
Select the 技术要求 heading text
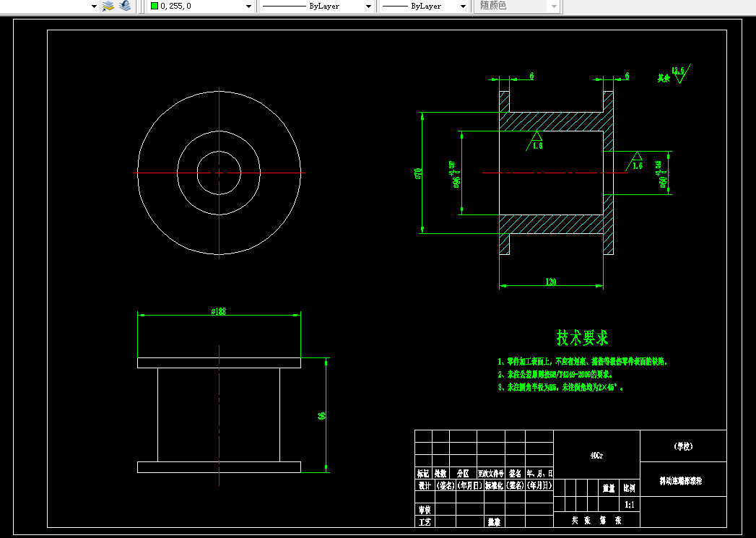[583, 337]
